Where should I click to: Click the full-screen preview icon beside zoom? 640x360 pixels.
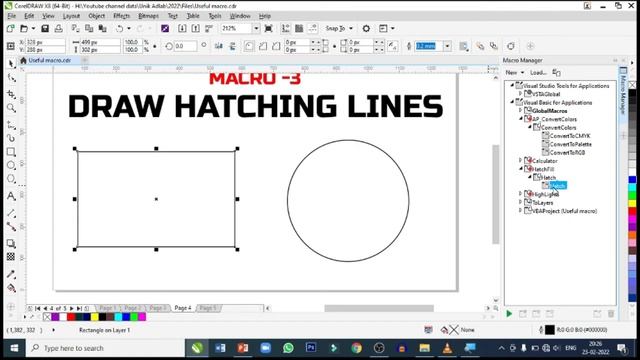coord(269,28)
